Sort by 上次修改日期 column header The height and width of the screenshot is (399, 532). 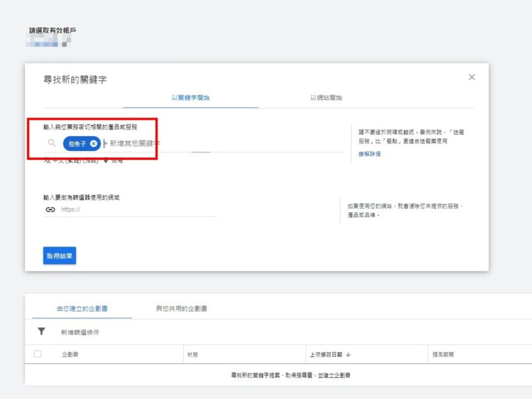click(326, 354)
